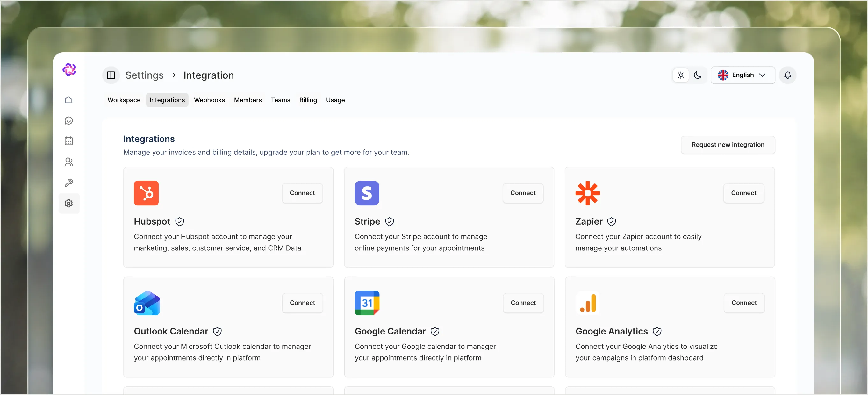868x395 pixels.
Task: Connect the Stripe integration
Action: [x=523, y=193]
